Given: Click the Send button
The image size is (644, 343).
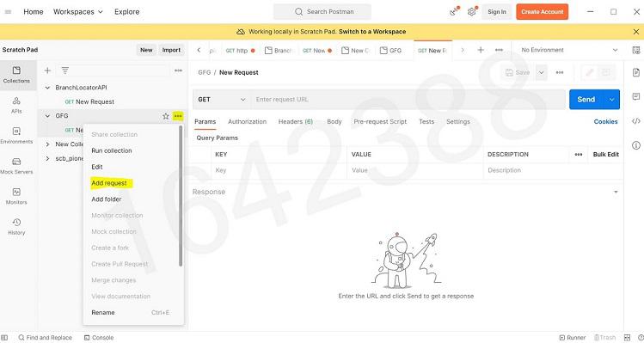Looking at the screenshot, I should coord(586,100).
